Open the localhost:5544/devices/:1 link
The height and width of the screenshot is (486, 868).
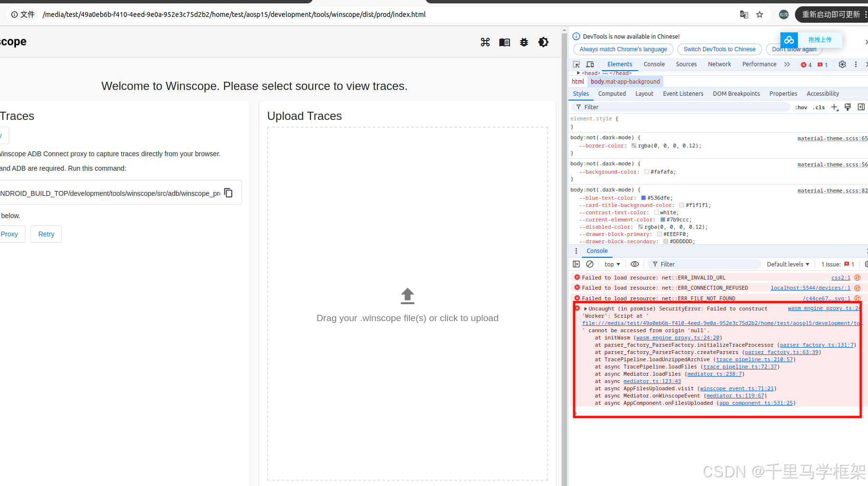810,288
